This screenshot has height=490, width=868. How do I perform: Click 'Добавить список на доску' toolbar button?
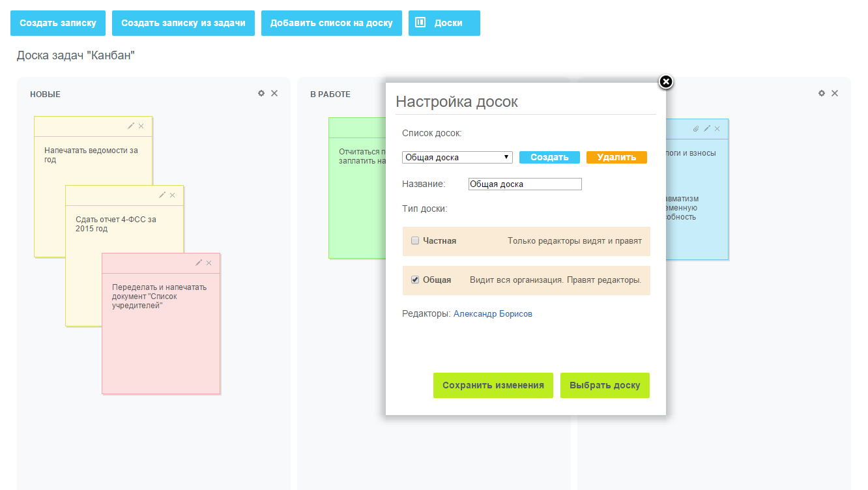click(332, 23)
